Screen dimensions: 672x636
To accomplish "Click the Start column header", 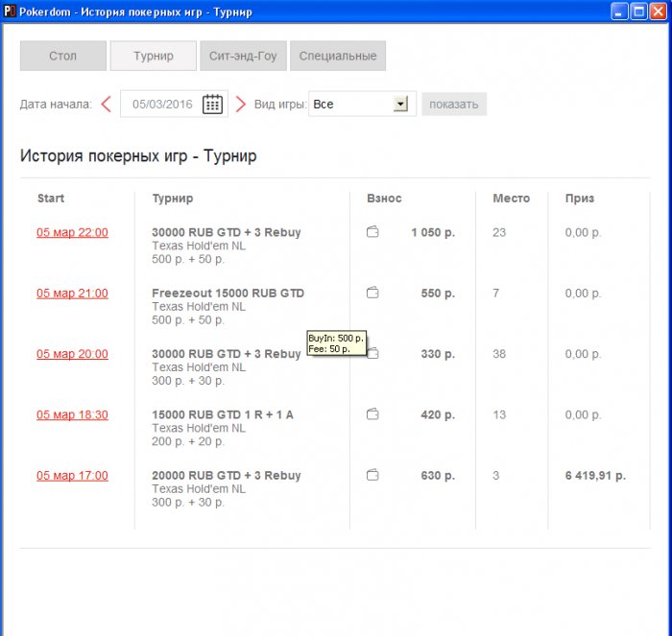I will coord(51,199).
